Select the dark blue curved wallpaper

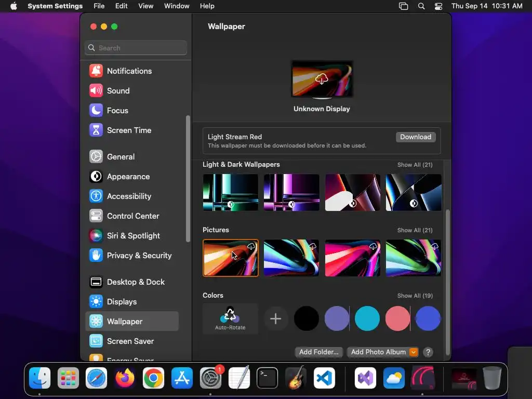[x=414, y=192]
